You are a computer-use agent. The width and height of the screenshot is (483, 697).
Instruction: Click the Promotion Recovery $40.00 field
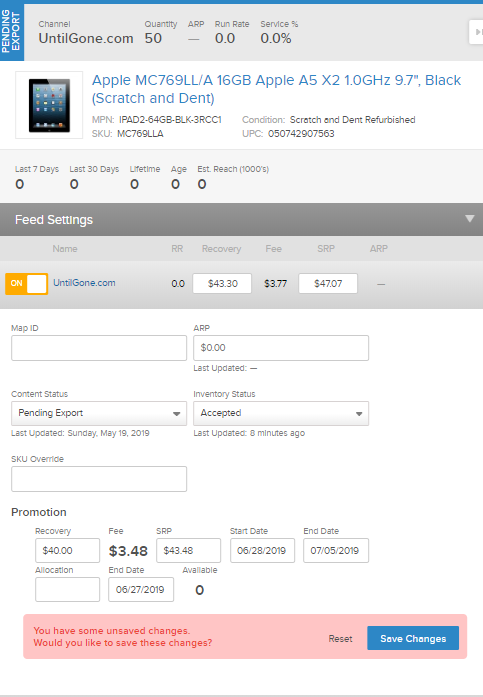click(68, 551)
